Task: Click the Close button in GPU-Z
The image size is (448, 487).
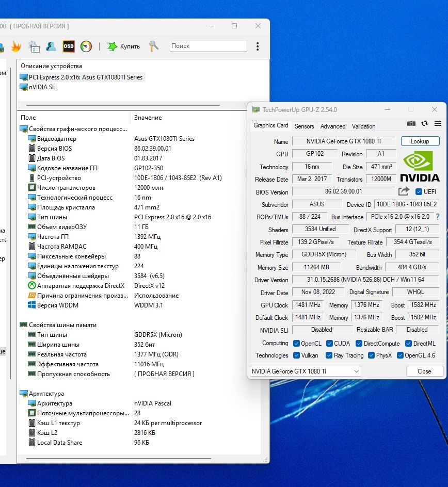Action: click(x=424, y=371)
